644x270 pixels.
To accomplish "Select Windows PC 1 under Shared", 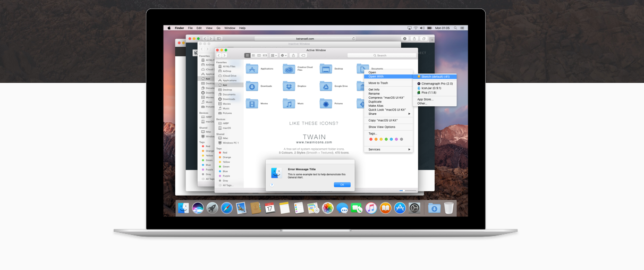I will coord(229,142).
